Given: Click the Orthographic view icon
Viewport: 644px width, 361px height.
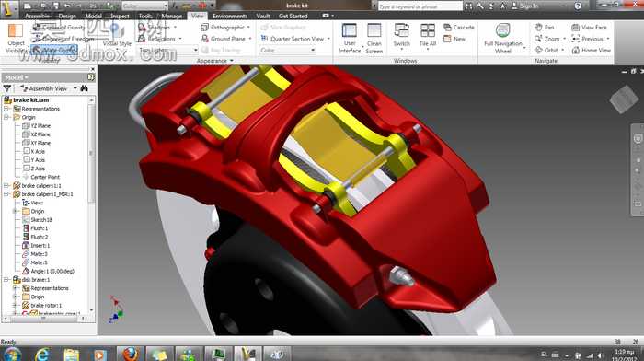Looking at the screenshot, I should click(204, 28).
